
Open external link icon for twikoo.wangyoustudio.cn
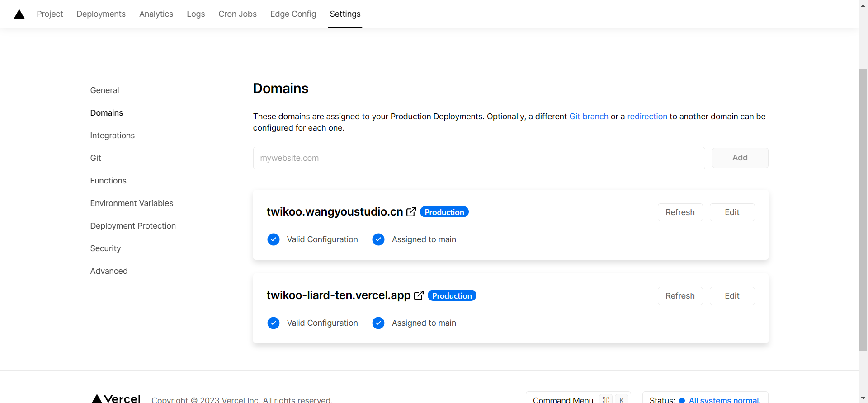point(411,212)
